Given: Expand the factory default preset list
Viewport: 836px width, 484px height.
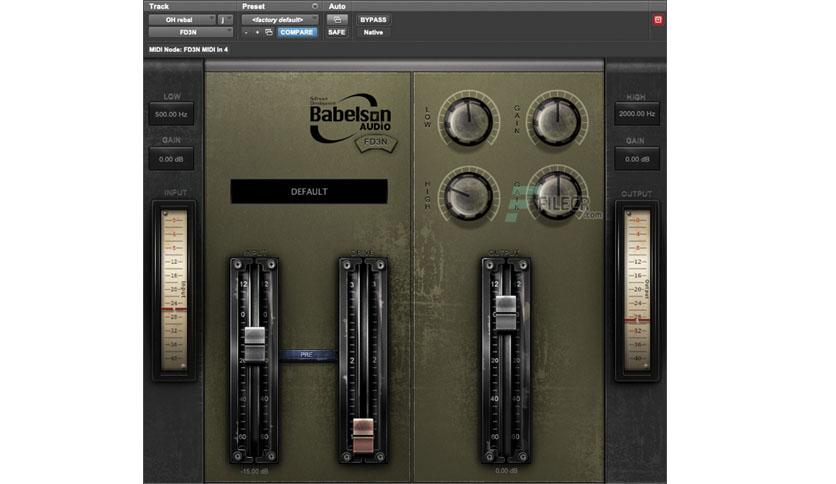Looking at the screenshot, I should (280, 20).
